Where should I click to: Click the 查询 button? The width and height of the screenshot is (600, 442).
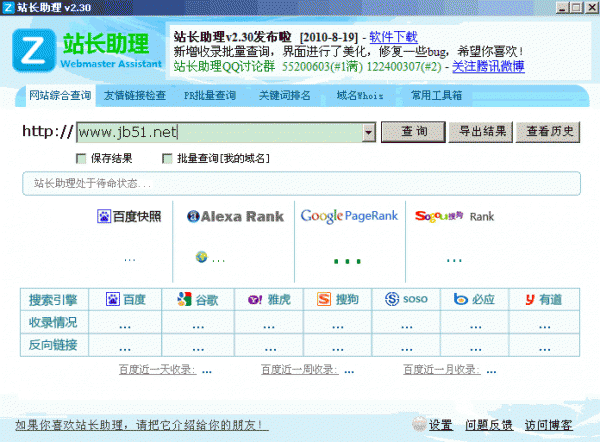coord(413,132)
